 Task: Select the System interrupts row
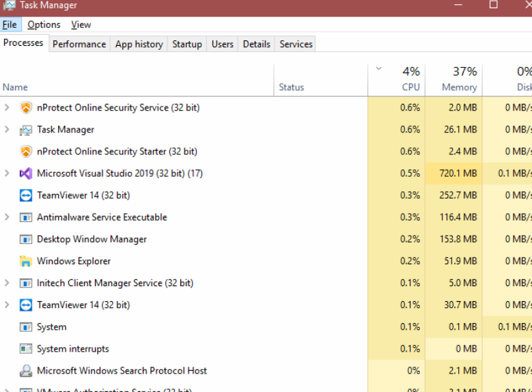click(266, 349)
